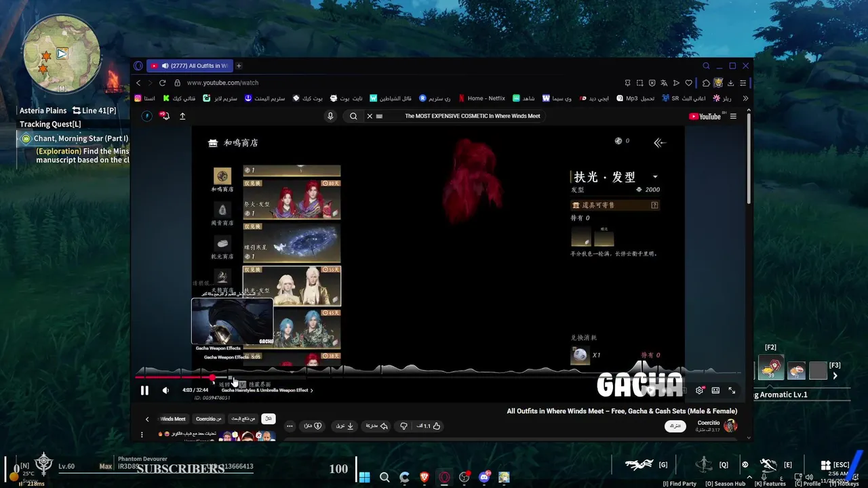The height and width of the screenshot is (488, 868).
Task: Open Brave browser from taskbar
Action: [425, 477]
